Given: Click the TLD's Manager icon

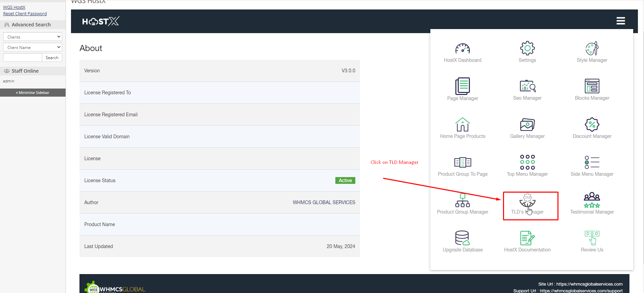Looking at the screenshot, I should pos(527,201).
